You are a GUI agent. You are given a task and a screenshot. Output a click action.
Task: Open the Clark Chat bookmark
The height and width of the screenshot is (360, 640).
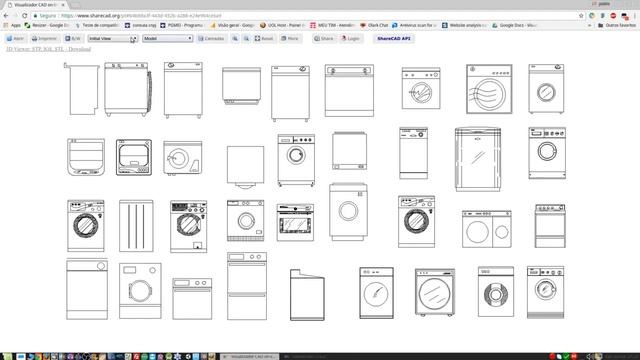click(x=374, y=25)
